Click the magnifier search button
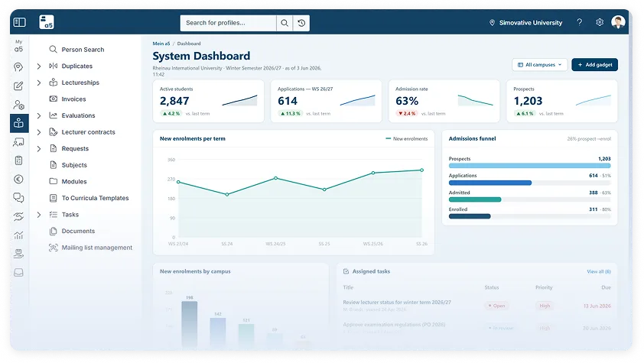 (x=285, y=23)
